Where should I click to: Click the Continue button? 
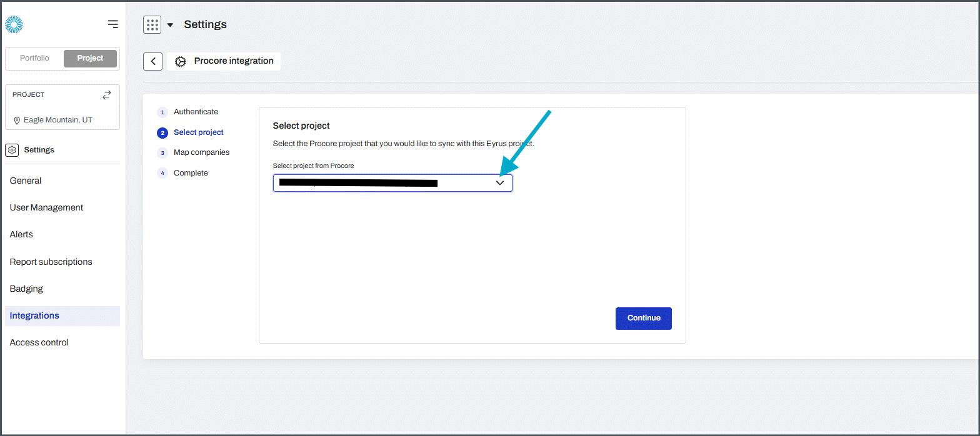(x=644, y=318)
